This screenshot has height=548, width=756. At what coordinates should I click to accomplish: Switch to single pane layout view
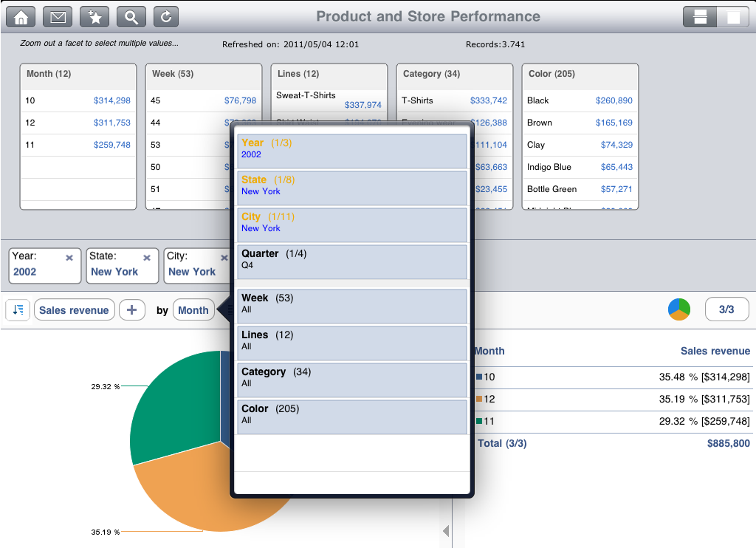733,17
